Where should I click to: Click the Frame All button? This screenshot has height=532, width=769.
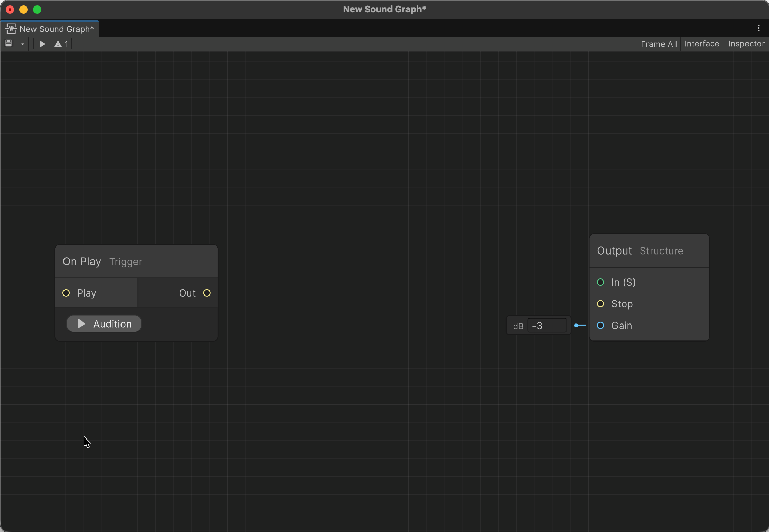click(659, 44)
